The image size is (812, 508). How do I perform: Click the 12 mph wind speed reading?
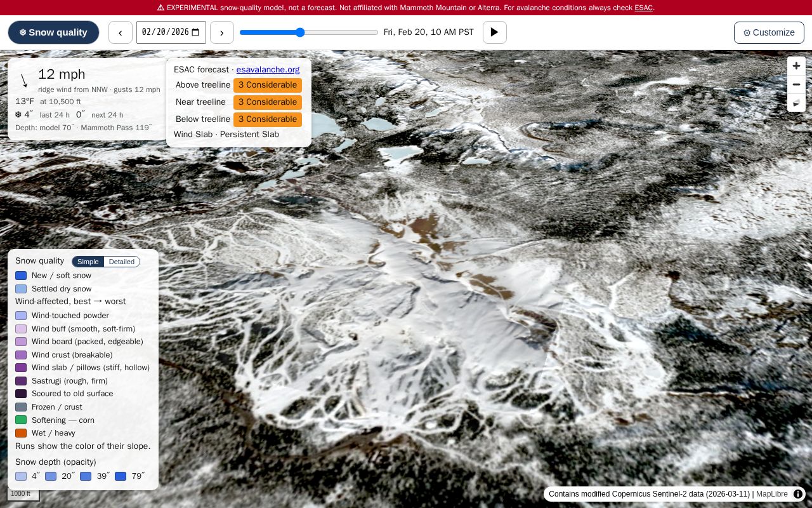62,74
